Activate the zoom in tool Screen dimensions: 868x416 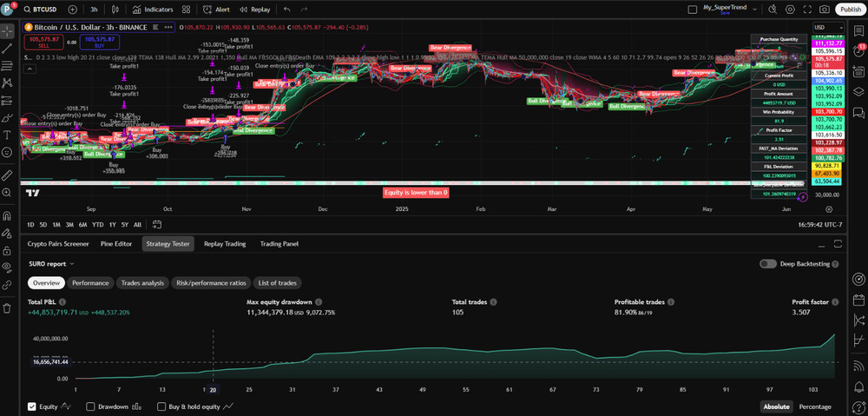click(x=7, y=193)
